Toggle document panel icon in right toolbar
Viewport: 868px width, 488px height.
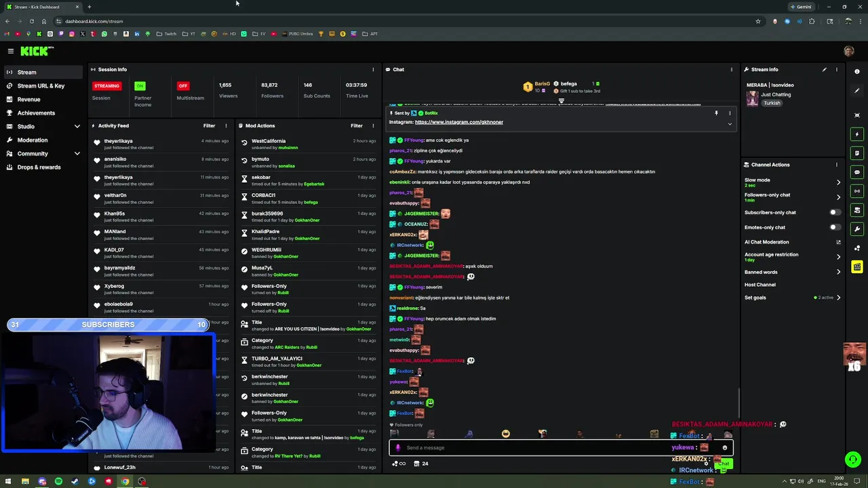tap(857, 153)
